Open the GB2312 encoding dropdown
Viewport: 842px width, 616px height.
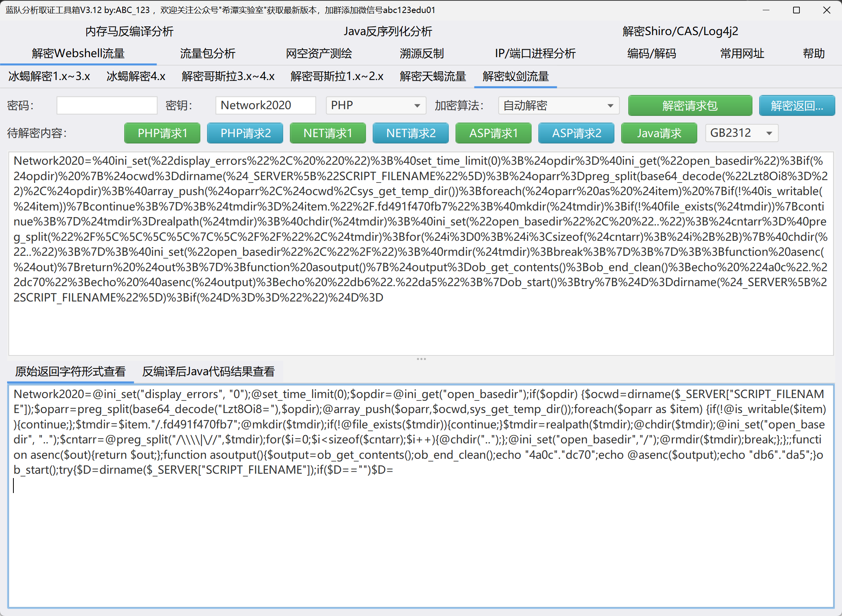[x=741, y=133]
